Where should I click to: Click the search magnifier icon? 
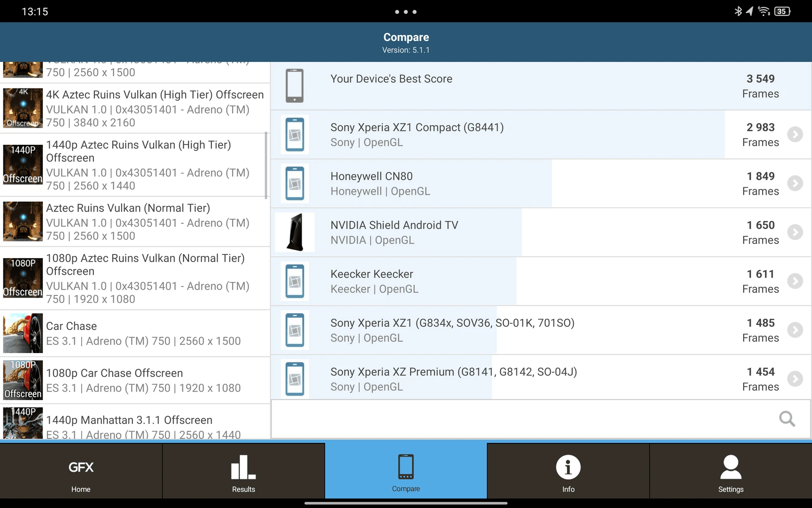point(787,419)
